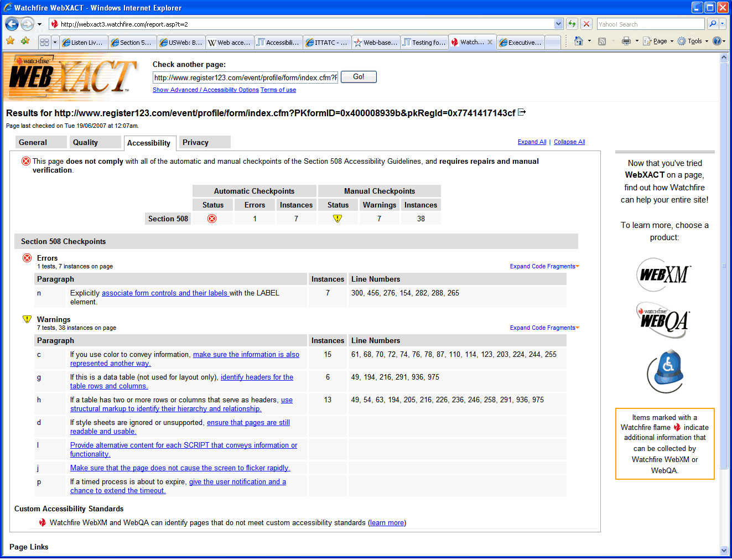732x560 pixels.
Task: Click the WebXACT logo in the header
Action: point(71,77)
